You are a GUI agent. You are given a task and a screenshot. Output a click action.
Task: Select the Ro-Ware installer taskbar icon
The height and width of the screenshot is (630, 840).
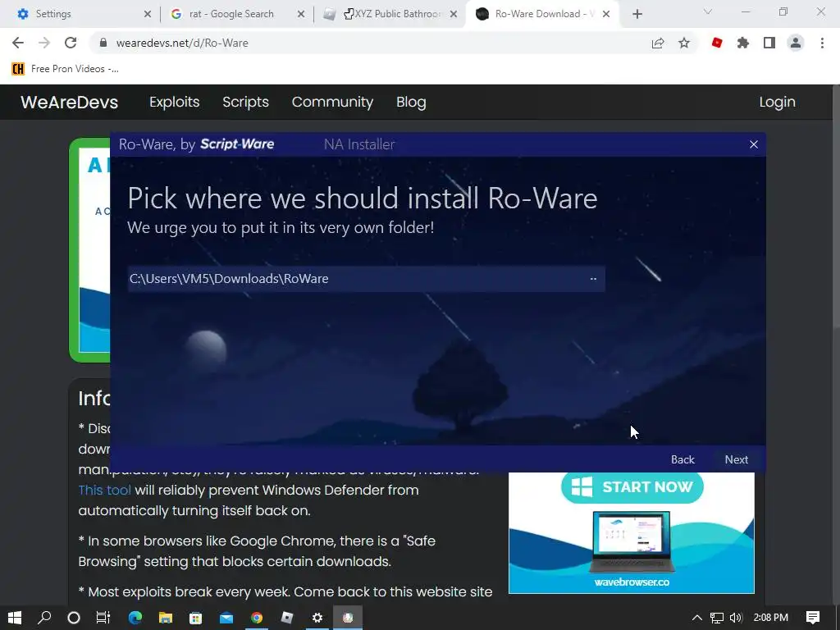(x=348, y=618)
